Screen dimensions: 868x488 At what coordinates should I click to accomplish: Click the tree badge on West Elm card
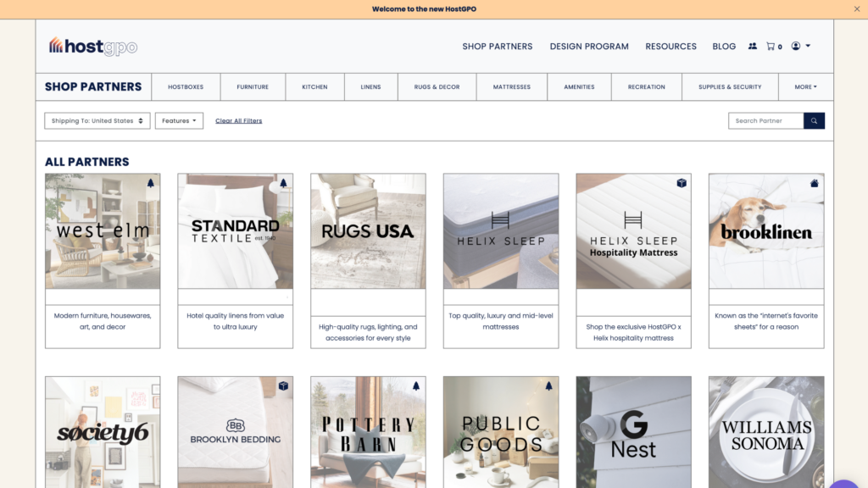tap(151, 183)
